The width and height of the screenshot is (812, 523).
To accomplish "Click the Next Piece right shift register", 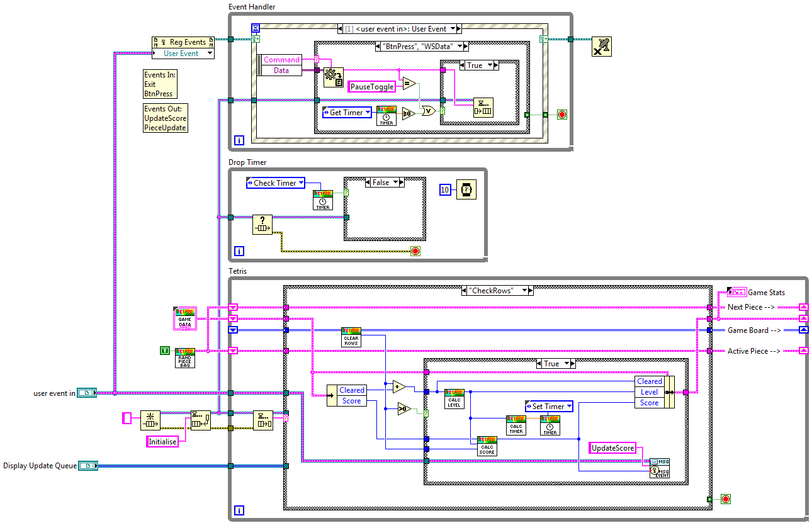I will 803,307.
